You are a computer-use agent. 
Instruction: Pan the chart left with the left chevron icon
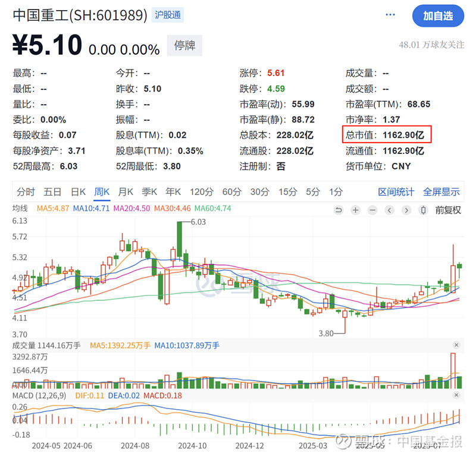pyautogui.click(x=390, y=210)
